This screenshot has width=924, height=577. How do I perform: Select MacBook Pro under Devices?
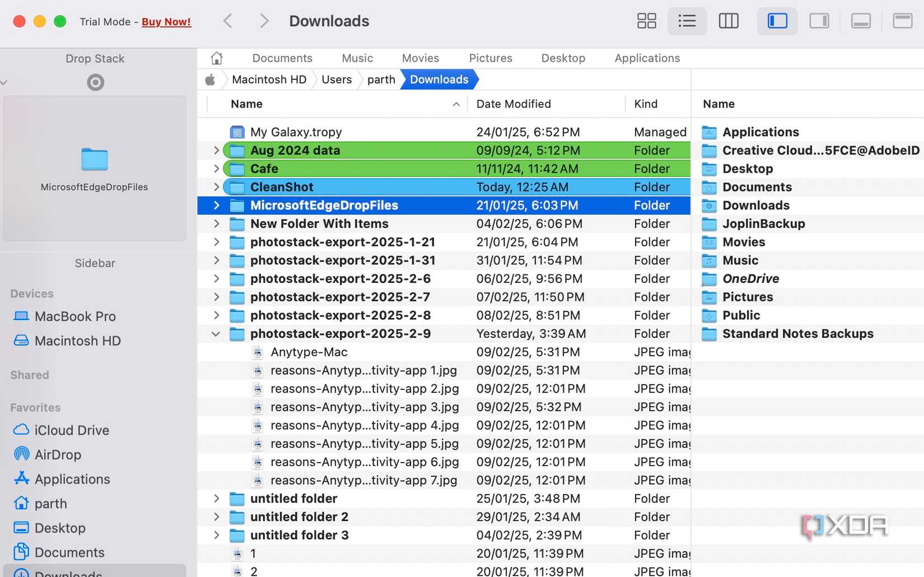[x=76, y=316]
